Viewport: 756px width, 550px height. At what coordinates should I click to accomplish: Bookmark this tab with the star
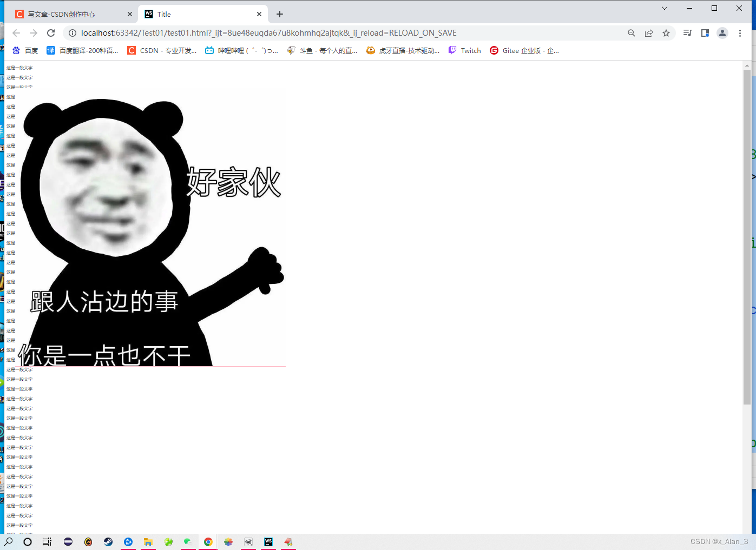(666, 33)
